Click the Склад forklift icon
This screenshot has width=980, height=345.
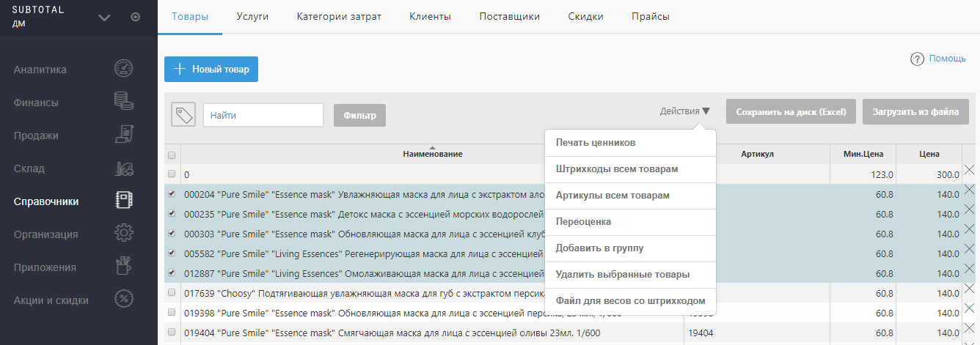[123, 168]
